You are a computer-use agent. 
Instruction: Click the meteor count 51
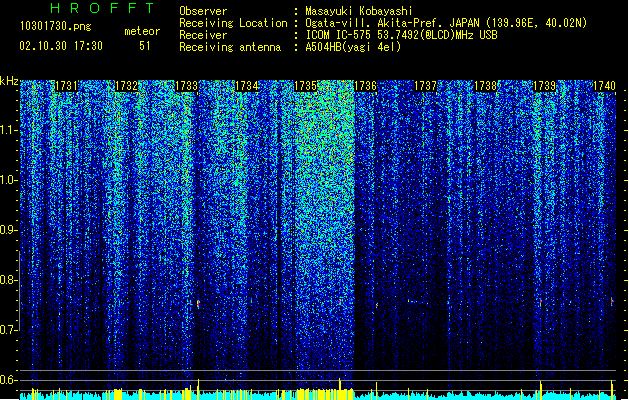pyautogui.click(x=145, y=46)
